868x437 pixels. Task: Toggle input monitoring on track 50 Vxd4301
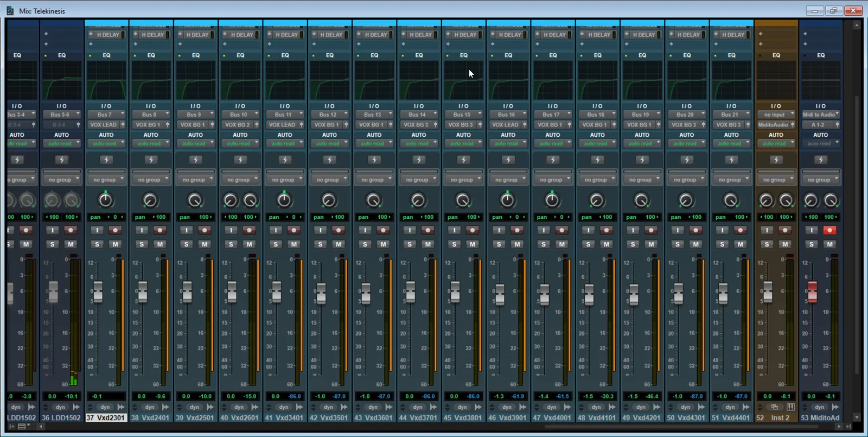677,230
